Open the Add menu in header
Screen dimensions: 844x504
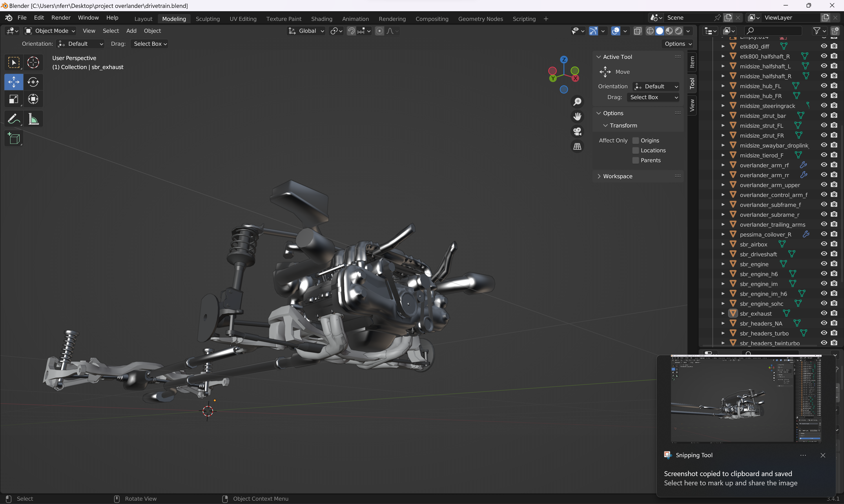pyautogui.click(x=131, y=31)
